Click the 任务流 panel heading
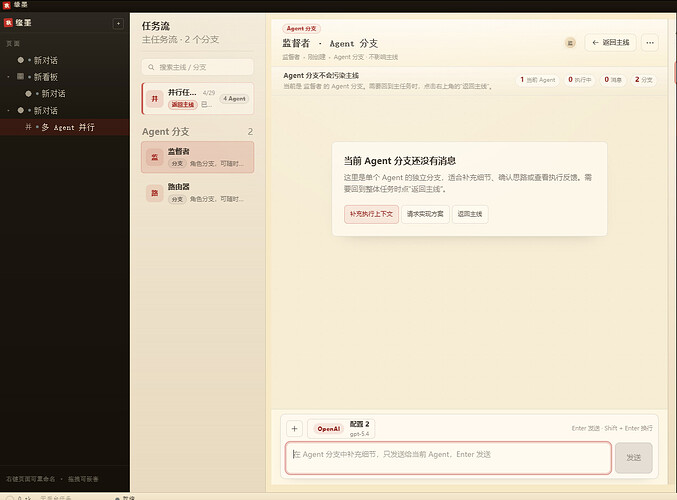The height and width of the screenshot is (500, 677). (156, 26)
